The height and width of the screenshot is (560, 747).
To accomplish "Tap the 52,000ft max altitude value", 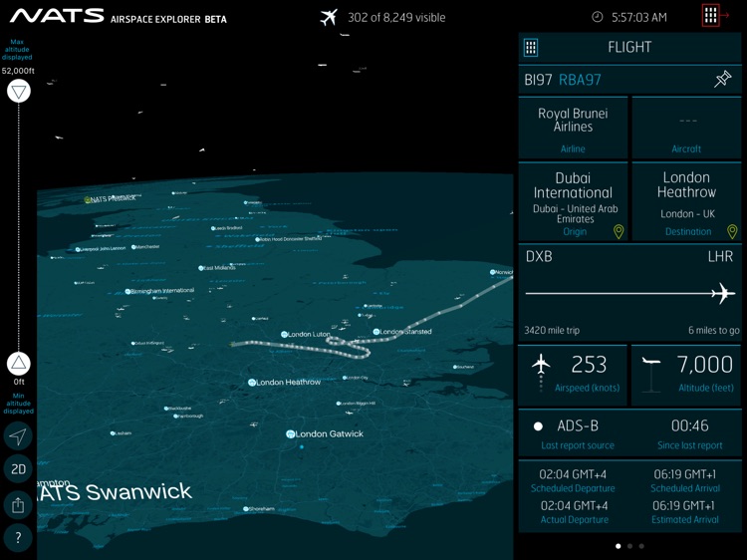I will pyautogui.click(x=18, y=71).
